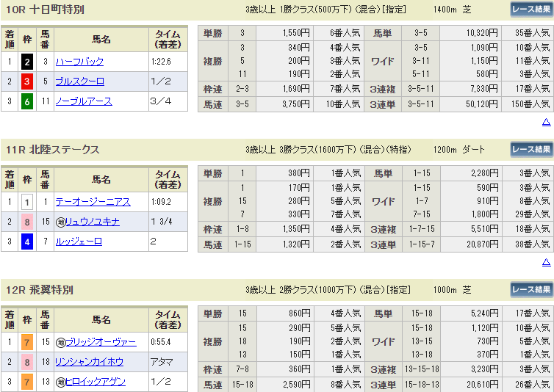The width and height of the screenshot is (554, 392).
Task: Open horse page for ルッジェーロ
Action: (79, 242)
